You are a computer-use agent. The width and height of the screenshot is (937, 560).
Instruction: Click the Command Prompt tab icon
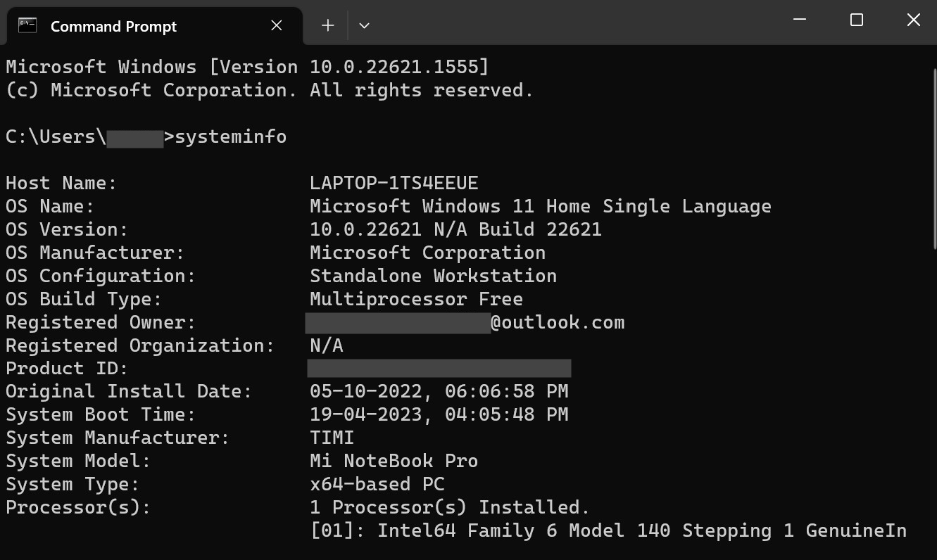(27, 26)
